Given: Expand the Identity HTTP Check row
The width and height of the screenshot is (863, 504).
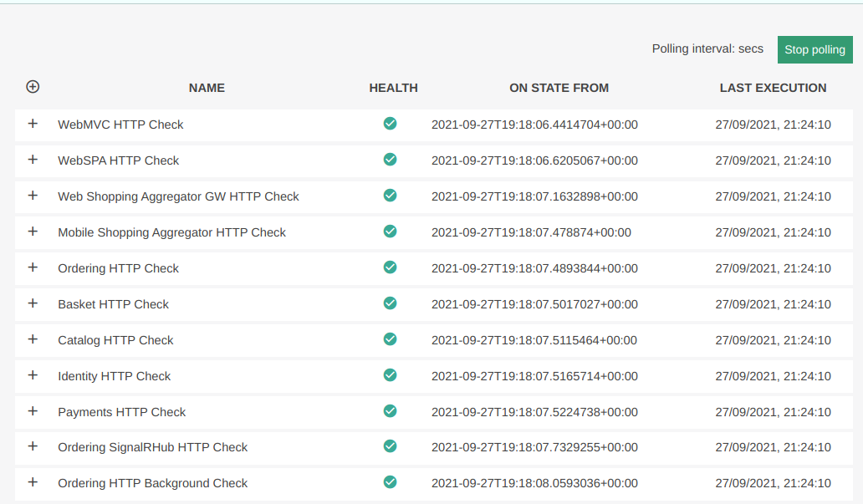Looking at the screenshot, I should [33, 375].
